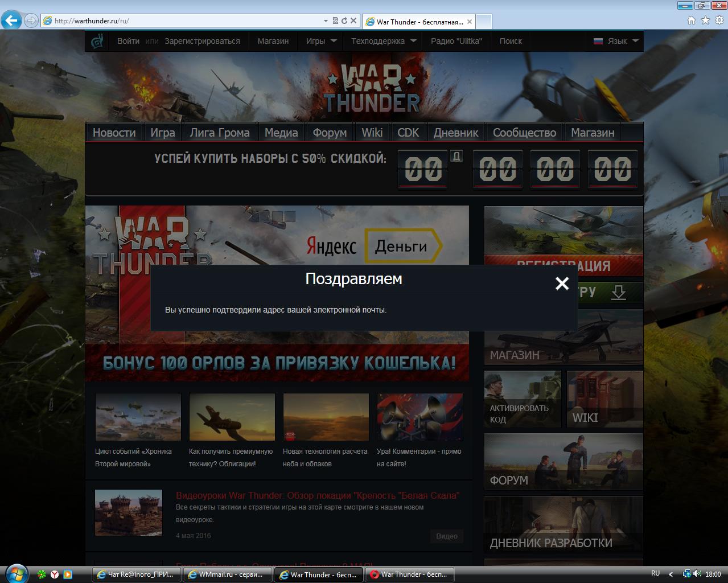Select the War Thunder - бесплатная tab

click(418, 22)
